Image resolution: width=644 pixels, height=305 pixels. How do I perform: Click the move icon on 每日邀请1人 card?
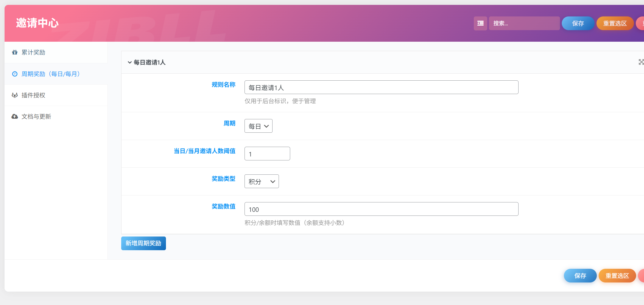point(641,62)
